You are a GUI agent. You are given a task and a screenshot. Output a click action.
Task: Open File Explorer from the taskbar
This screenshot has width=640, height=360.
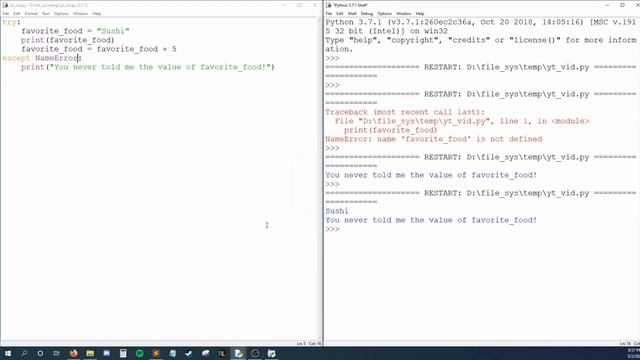pyautogui.click(x=90, y=353)
